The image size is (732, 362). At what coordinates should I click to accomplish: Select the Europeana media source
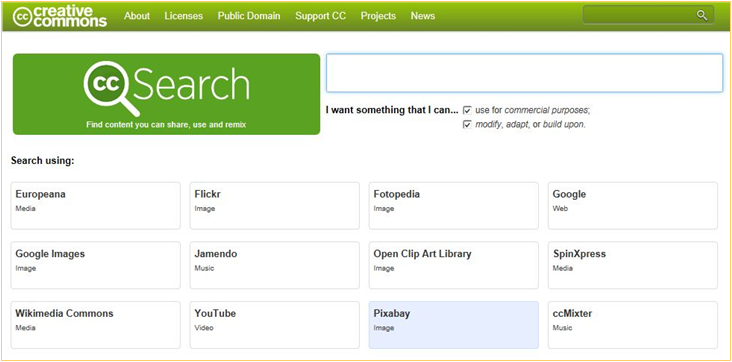pos(96,206)
